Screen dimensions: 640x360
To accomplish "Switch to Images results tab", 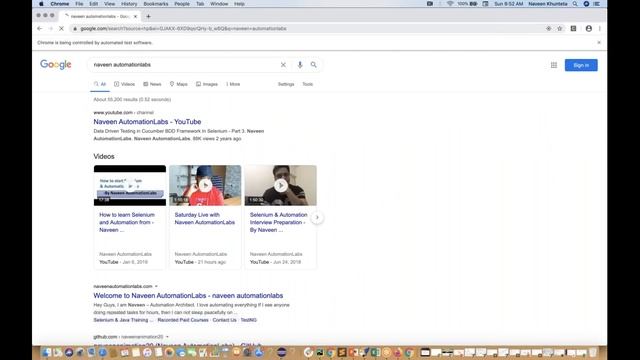I will pyautogui.click(x=207, y=84).
